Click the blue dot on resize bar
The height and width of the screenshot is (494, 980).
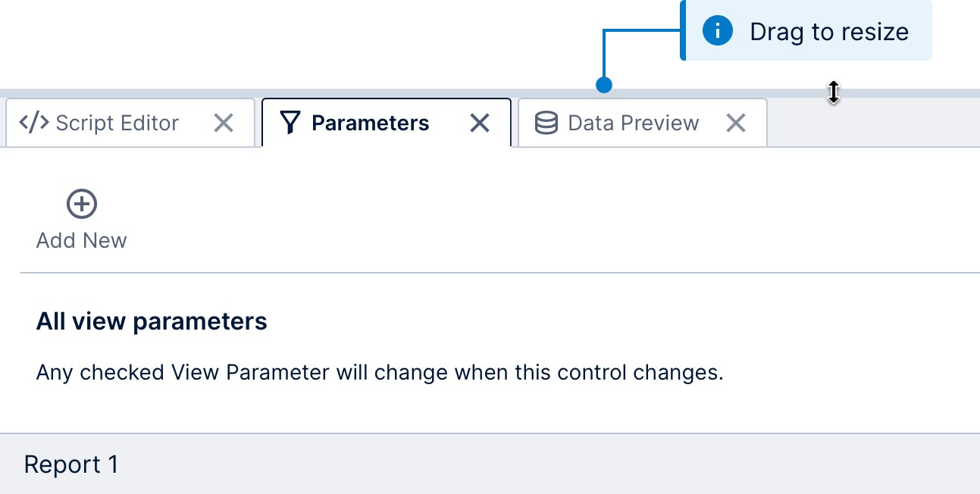(x=603, y=85)
